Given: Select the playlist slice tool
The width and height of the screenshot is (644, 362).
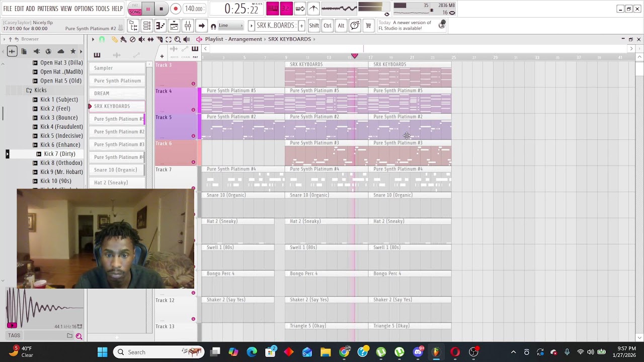Looking at the screenshot, I should coord(159,39).
